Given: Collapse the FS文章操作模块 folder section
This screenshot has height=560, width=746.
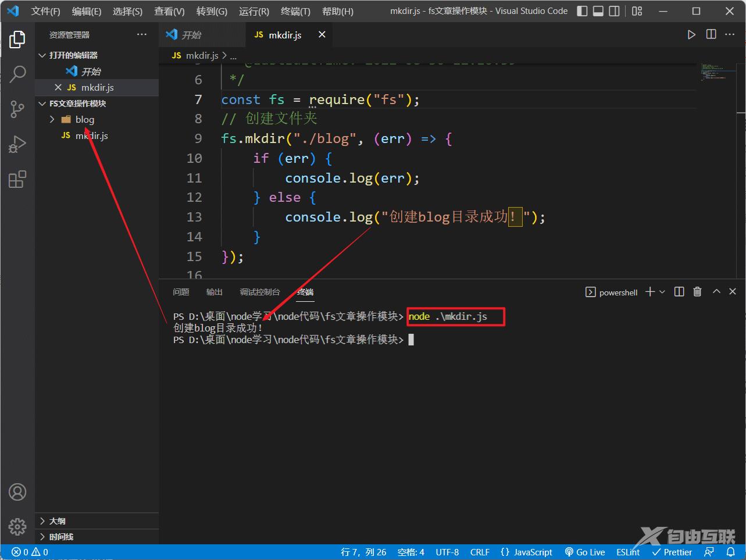Looking at the screenshot, I should coord(97,104).
